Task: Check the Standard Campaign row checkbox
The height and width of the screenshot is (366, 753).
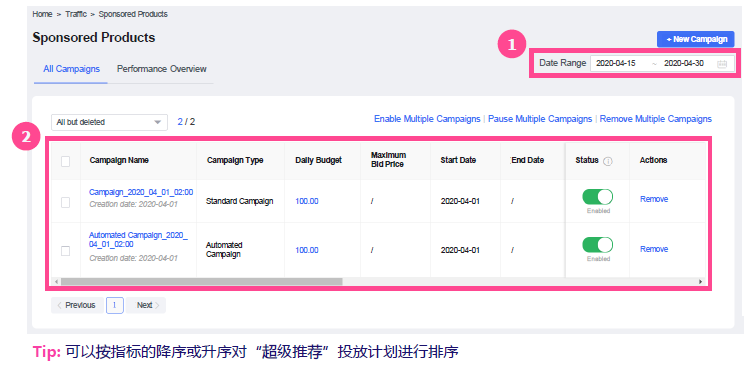Action: 66,203
